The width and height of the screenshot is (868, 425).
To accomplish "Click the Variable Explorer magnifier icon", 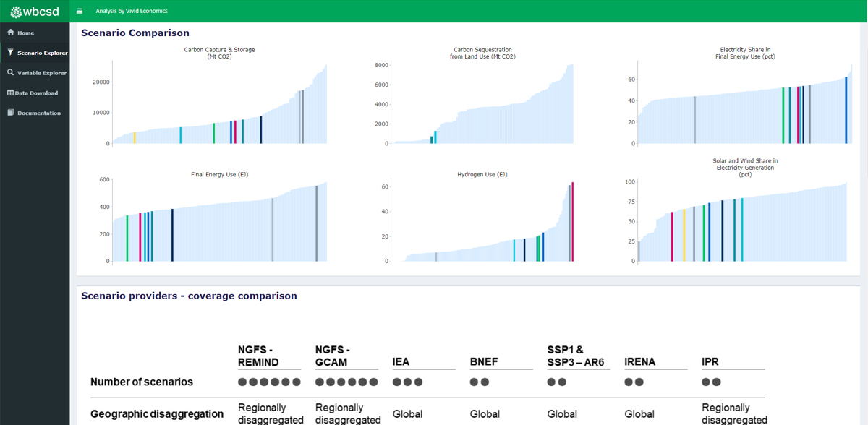I will click(11, 72).
